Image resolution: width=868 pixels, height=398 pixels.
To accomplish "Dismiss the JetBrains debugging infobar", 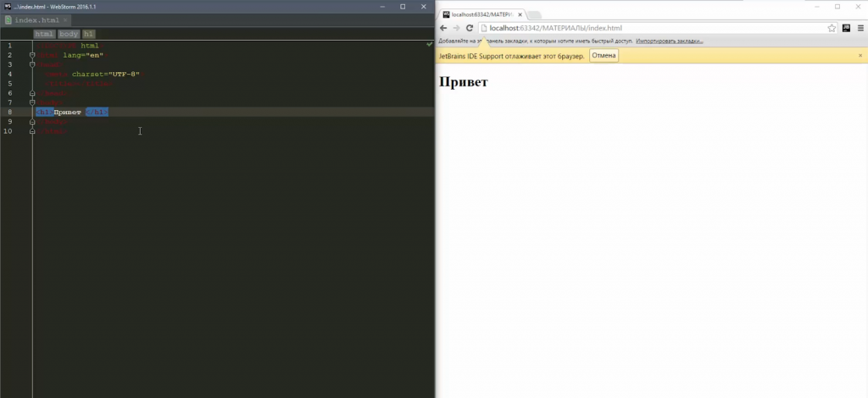I will click(x=860, y=56).
